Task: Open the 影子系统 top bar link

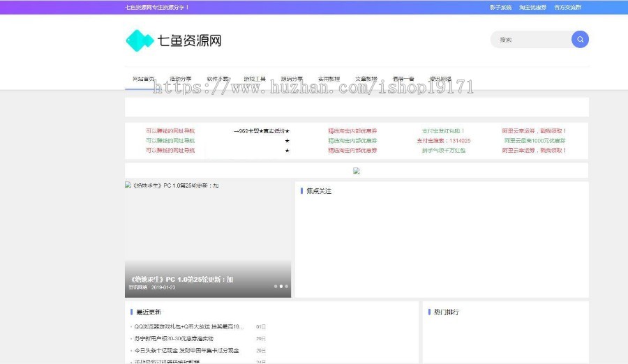Action: point(500,7)
